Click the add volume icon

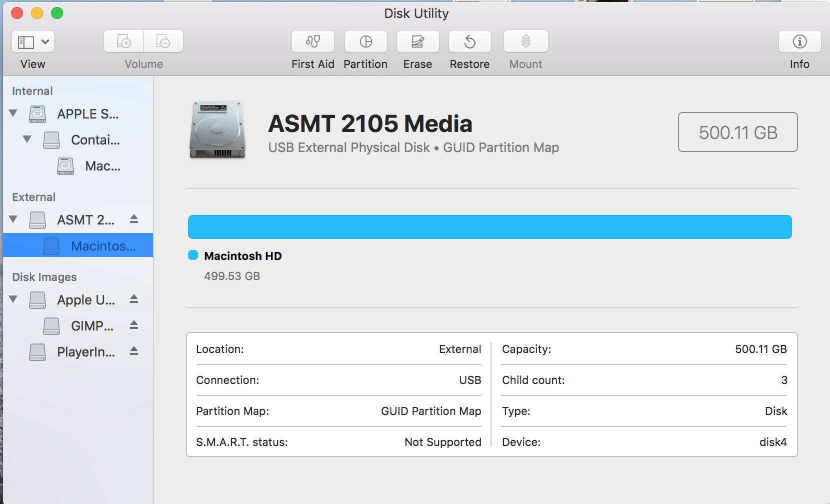[x=123, y=41]
